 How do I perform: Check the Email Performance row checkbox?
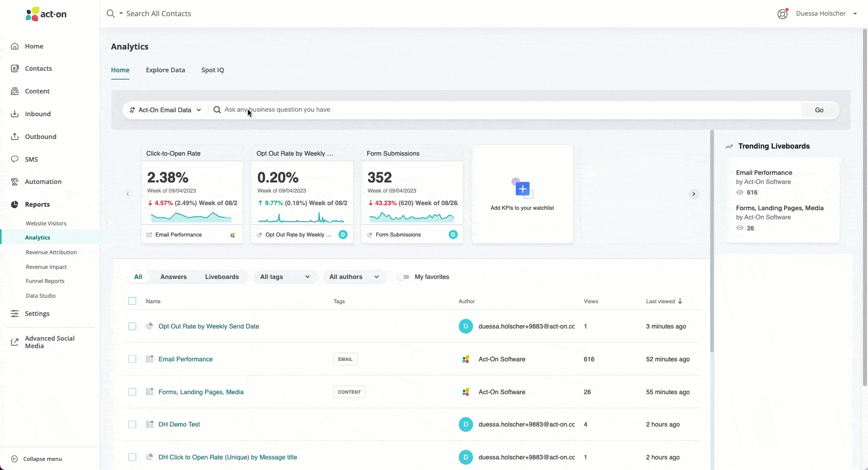click(133, 359)
